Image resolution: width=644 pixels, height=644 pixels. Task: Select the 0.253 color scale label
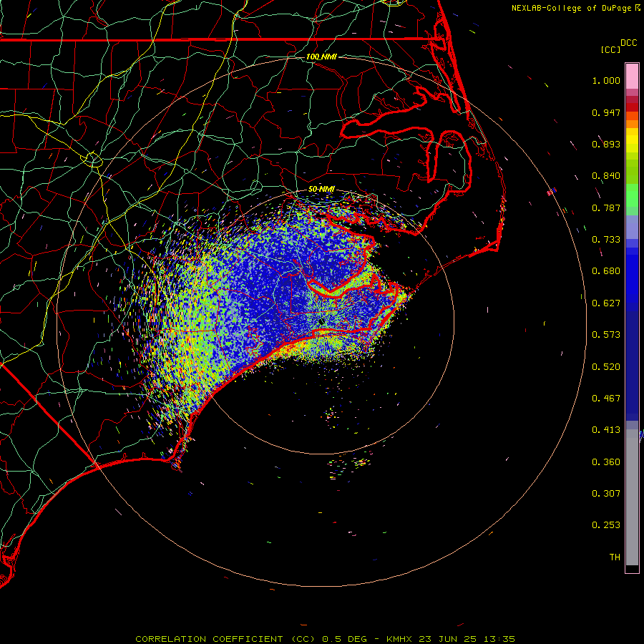click(x=606, y=525)
